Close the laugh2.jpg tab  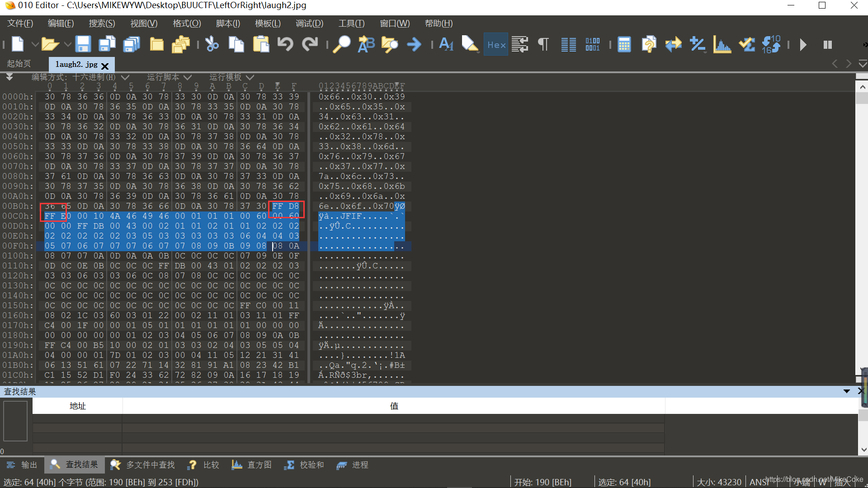[105, 66]
